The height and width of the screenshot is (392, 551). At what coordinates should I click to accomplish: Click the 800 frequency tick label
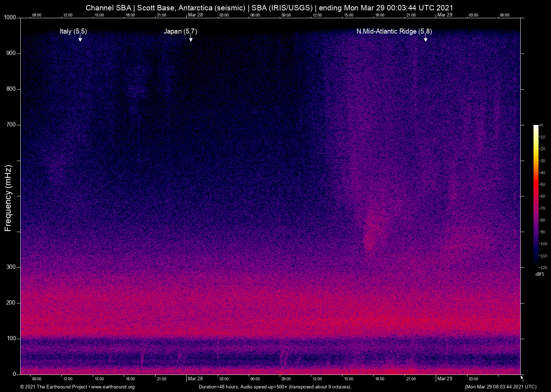pos(11,89)
